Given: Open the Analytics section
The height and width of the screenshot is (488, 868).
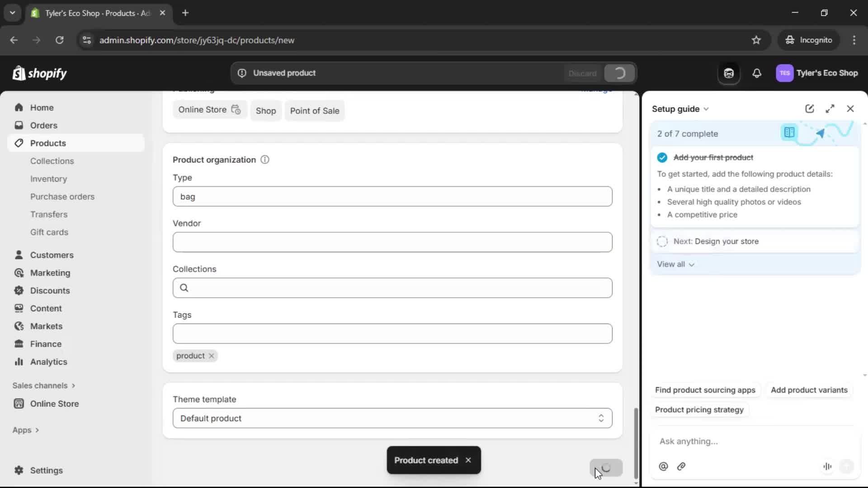Looking at the screenshot, I should 48,361.
